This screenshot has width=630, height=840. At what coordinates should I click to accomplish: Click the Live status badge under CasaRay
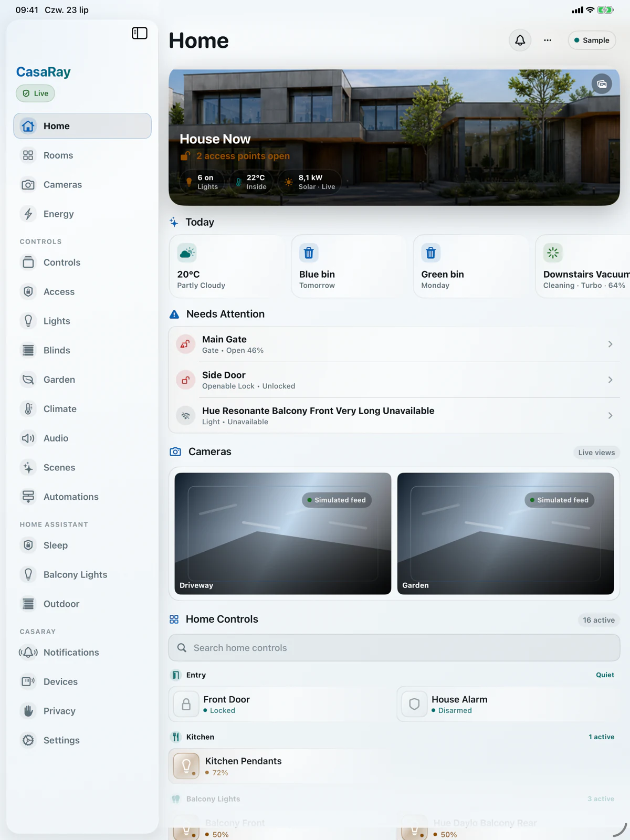pyautogui.click(x=35, y=93)
